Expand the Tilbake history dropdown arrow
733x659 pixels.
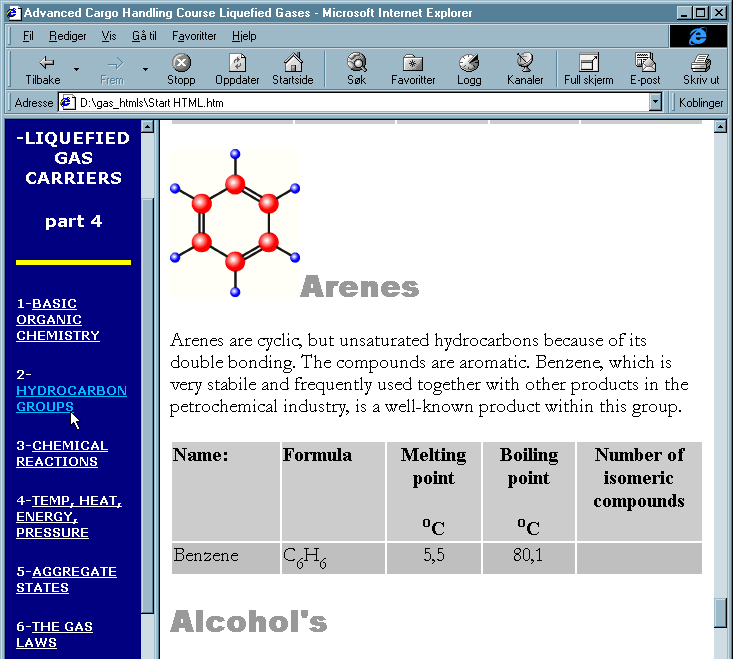[x=76, y=69]
